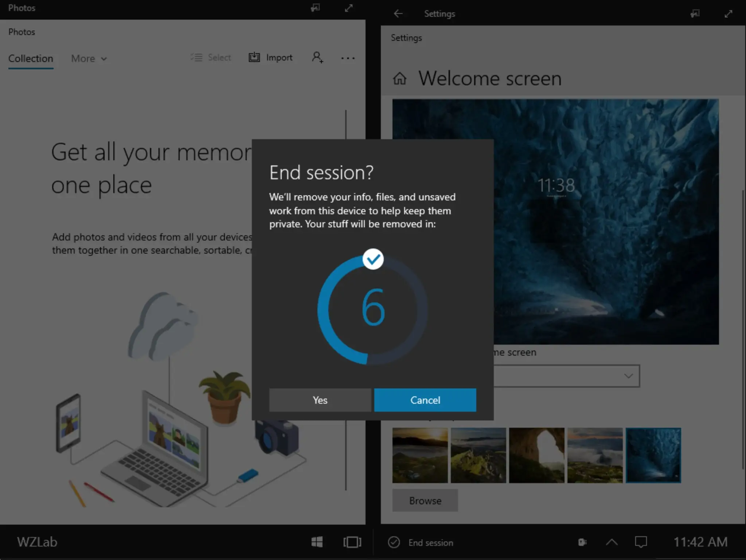Click the Browse button in Settings
746x560 pixels.
coord(425,501)
